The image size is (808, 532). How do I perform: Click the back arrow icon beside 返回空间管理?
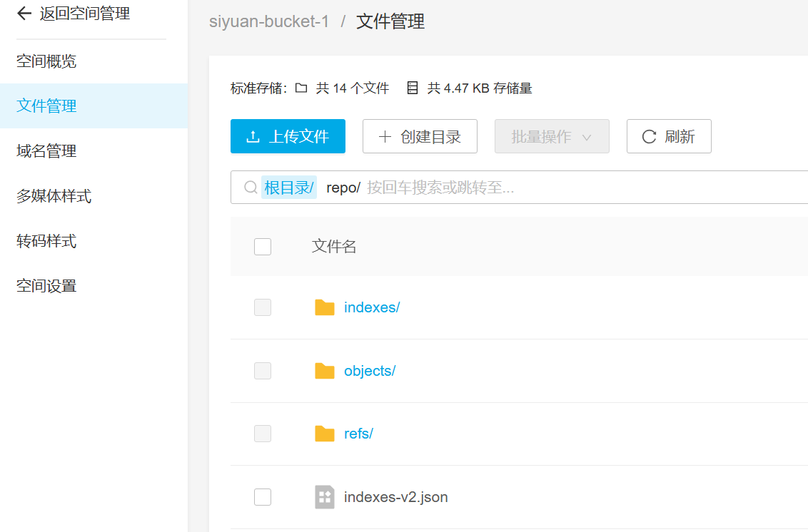tap(24, 14)
